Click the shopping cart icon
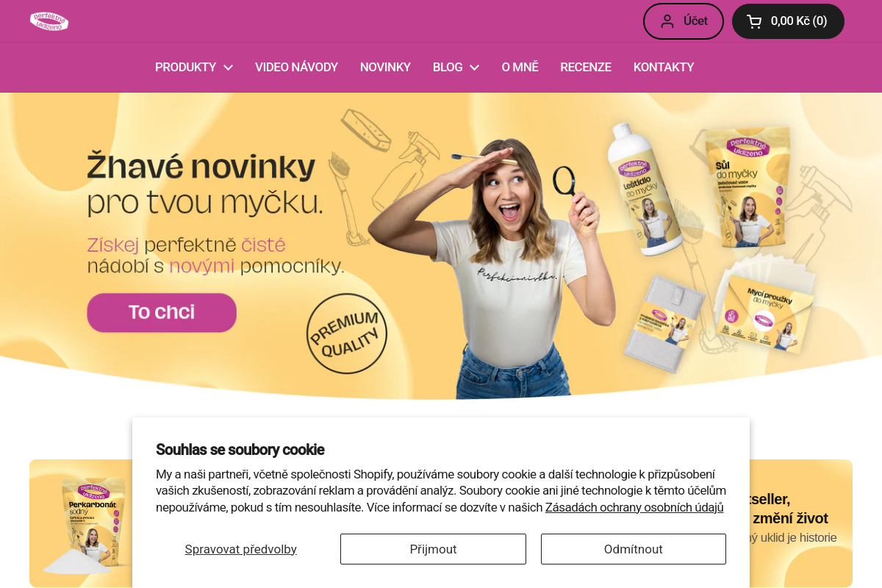The width and height of the screenshot is (882, 588). [754, 21]
